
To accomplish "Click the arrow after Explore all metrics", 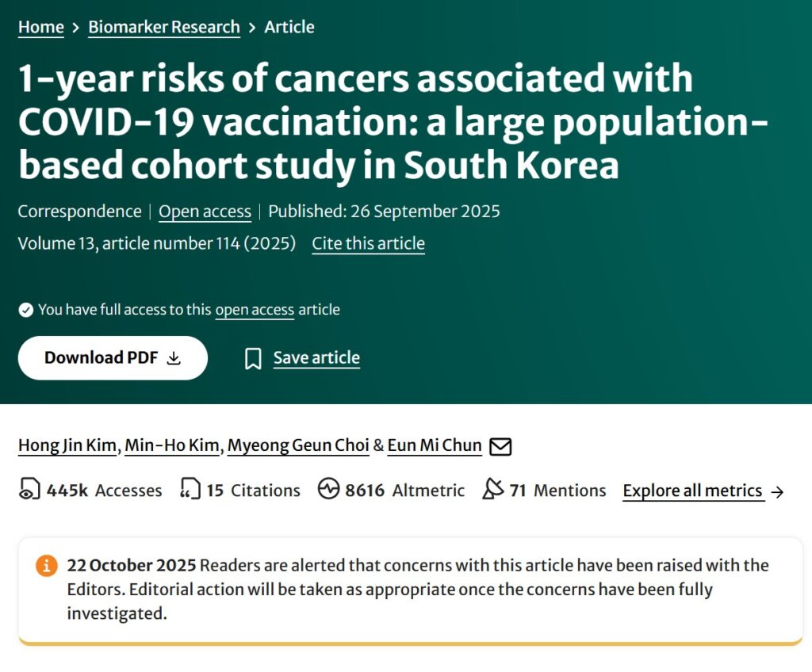I will pyautogui.click(x=777, y=491).
